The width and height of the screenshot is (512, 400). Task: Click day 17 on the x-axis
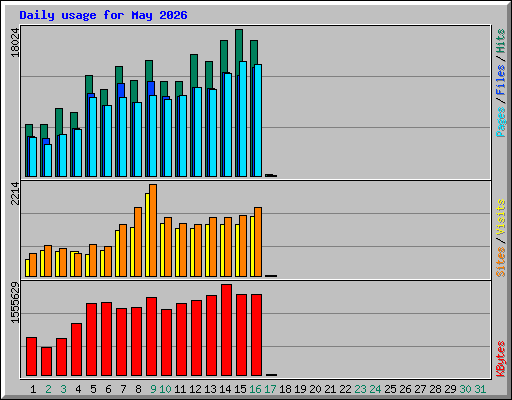(270, 389)
